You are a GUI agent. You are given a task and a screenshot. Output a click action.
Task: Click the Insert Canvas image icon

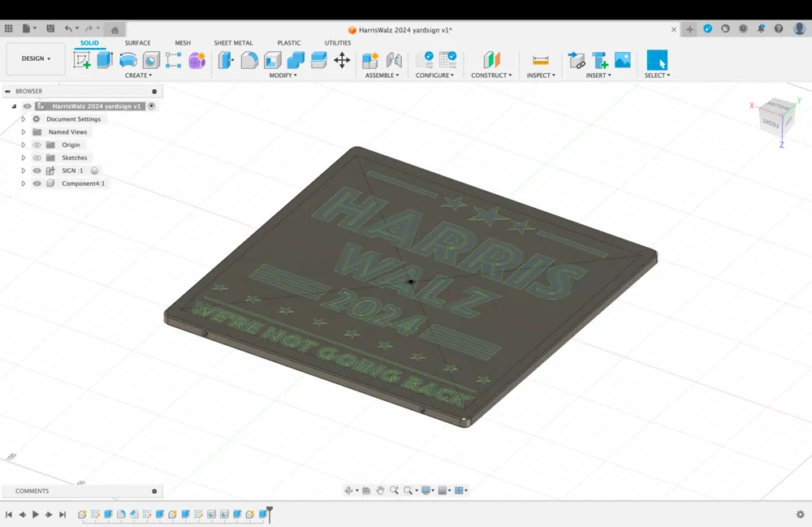pos(623,60)
